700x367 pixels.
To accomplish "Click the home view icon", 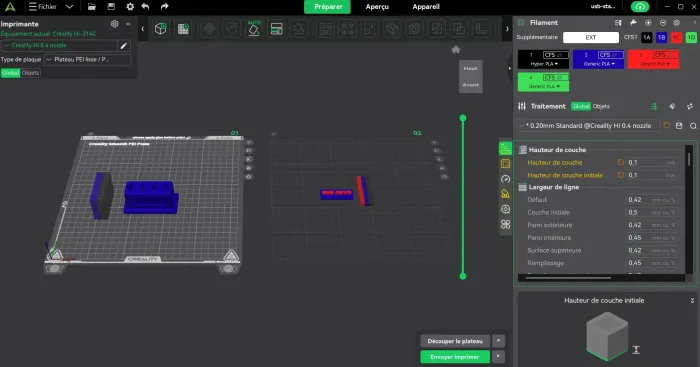I will 456,50.
